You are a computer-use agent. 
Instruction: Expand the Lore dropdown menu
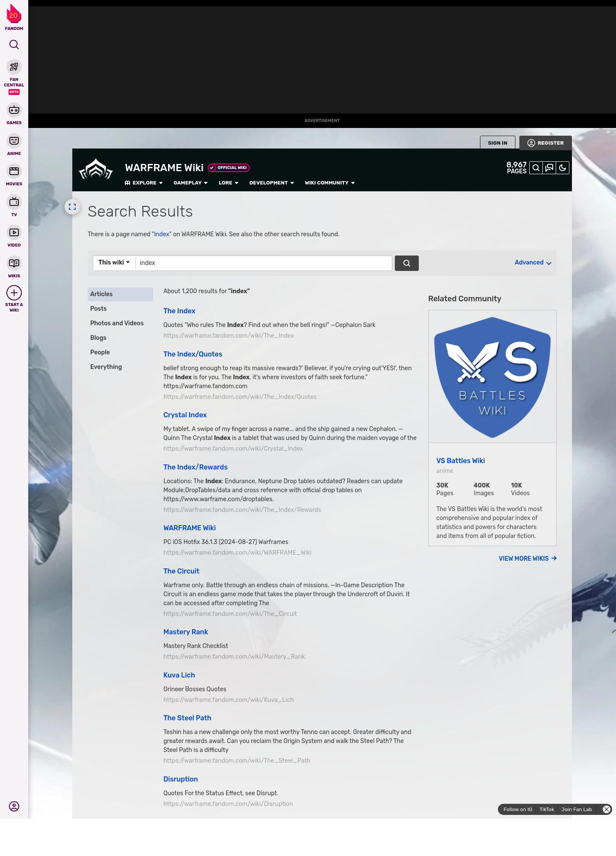[x=228, y=183]
